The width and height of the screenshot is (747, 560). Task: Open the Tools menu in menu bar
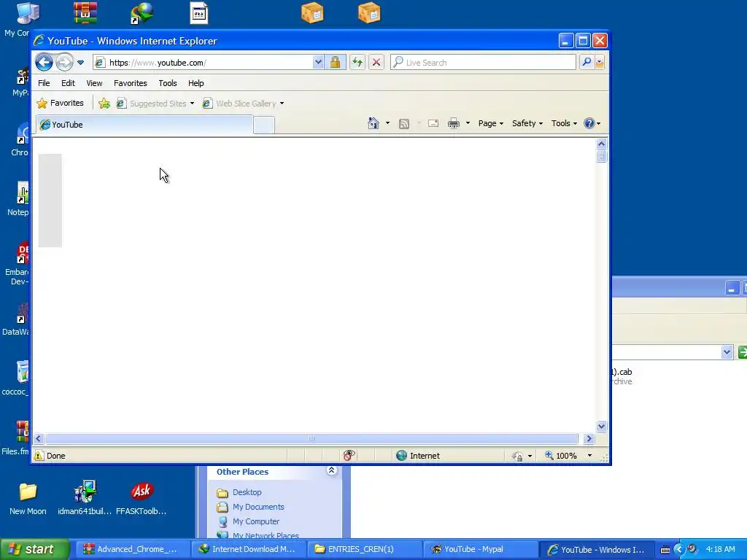(168, 83)
